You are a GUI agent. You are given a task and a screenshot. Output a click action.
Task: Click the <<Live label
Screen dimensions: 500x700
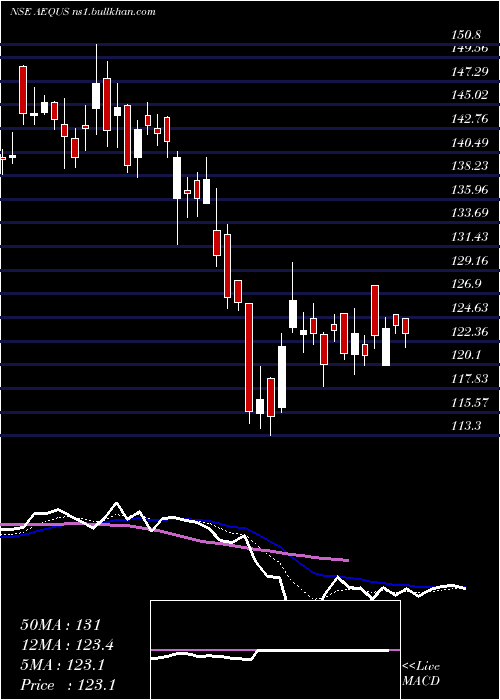point(421,667)
